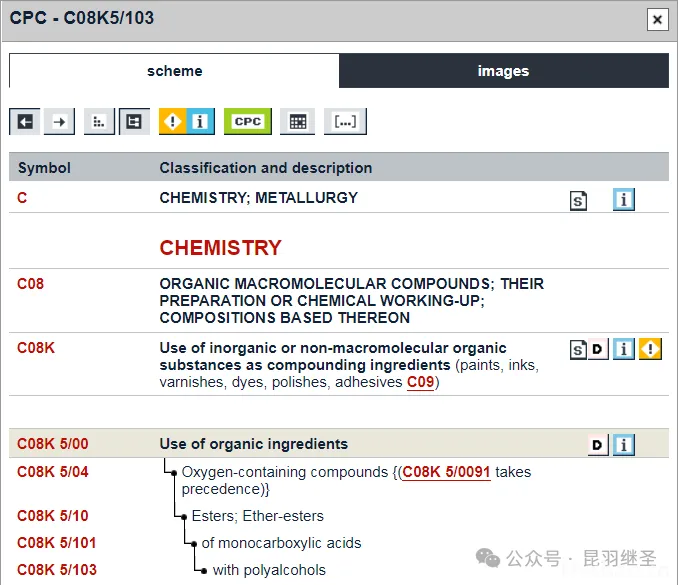Toggle the dotted hierarchy view button
Screen dimensions: 678x585
[98, 122]
